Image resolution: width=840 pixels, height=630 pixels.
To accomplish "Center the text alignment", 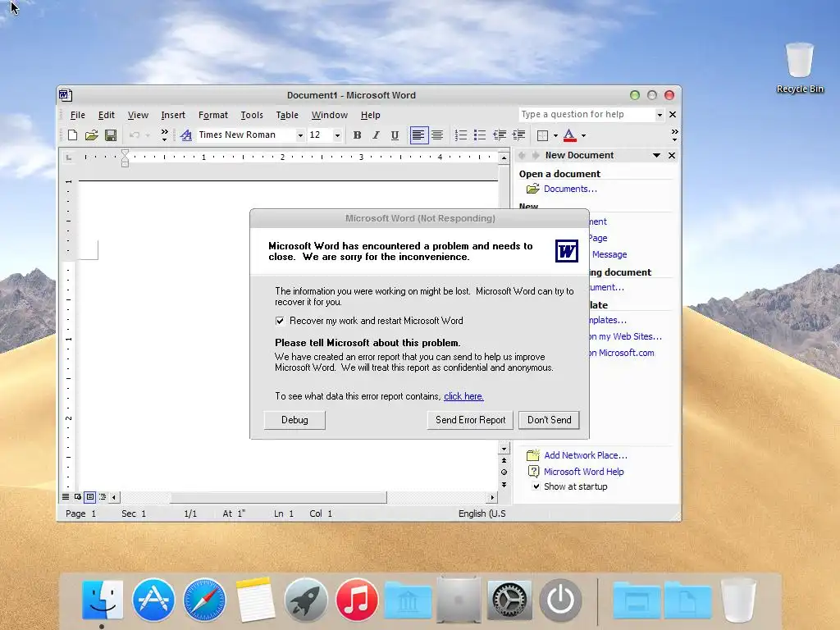I will pyautogui.click(x=437, y=135).
